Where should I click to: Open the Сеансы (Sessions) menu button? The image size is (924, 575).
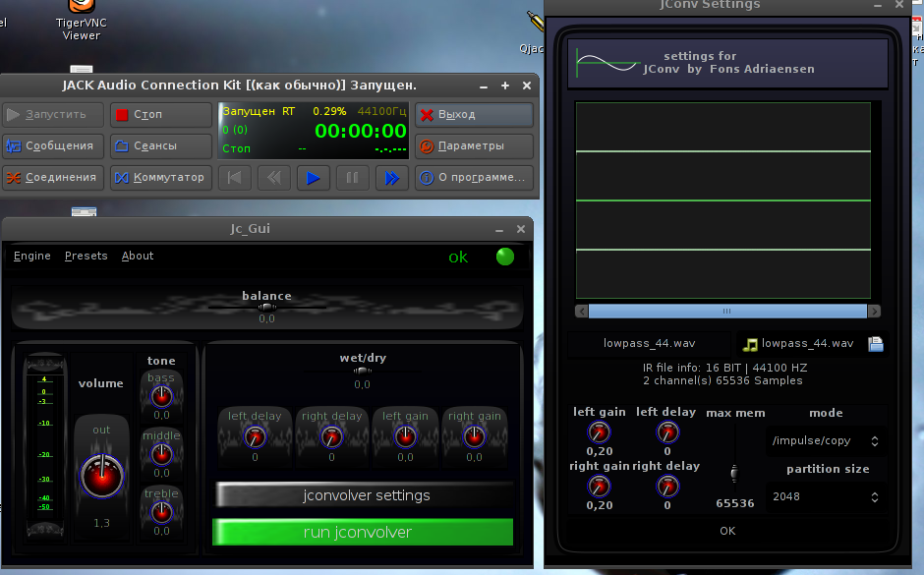161,145
